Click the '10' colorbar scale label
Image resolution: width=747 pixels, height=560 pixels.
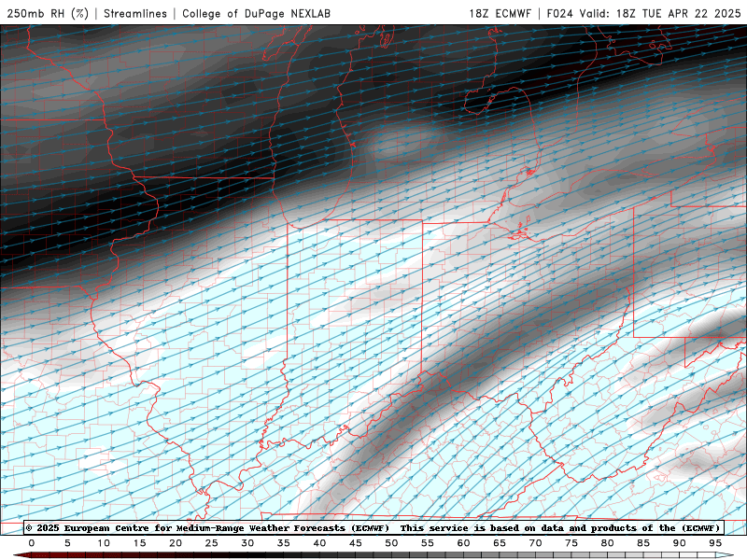[104, 543]
